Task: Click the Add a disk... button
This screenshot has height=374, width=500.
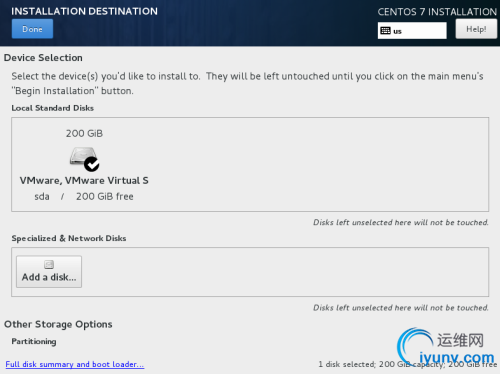Action: tap(49, 271)
